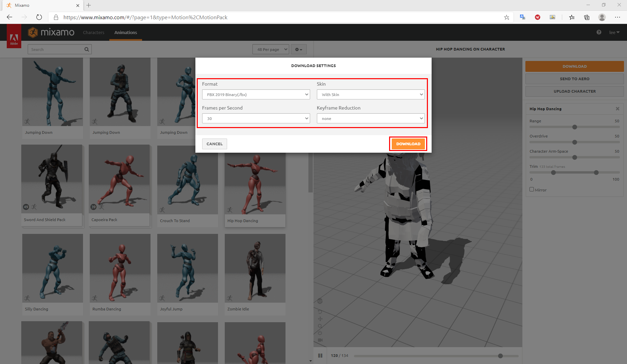Adjust the Range slider
The width and height of the screenshot is (627, 364).
(575, 127)
